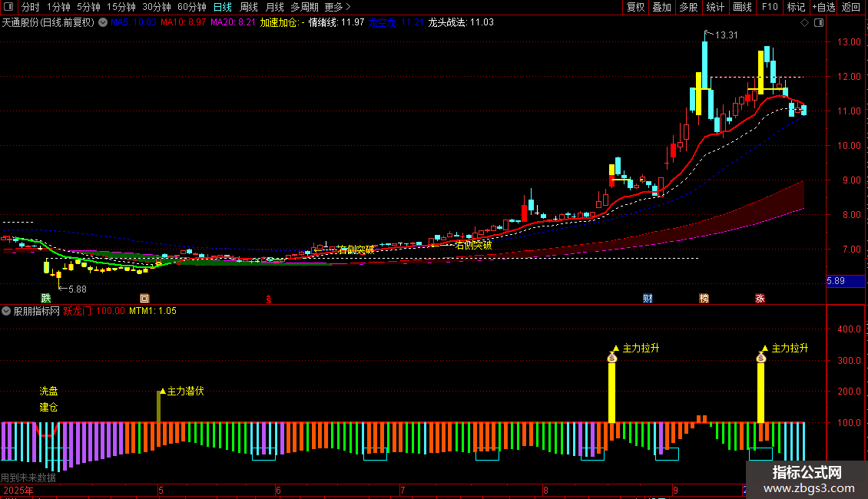Click the 返回 back button
This screenshot has height=499, width=868.
point(851,7)
